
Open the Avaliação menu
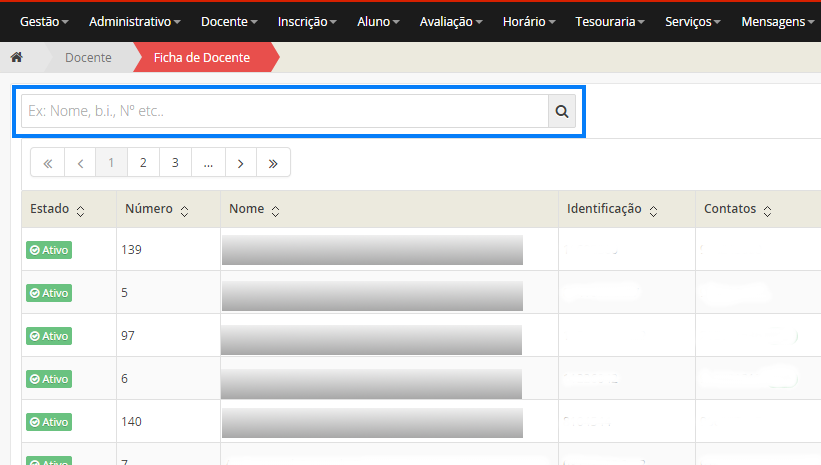click(x=452, y=21)
